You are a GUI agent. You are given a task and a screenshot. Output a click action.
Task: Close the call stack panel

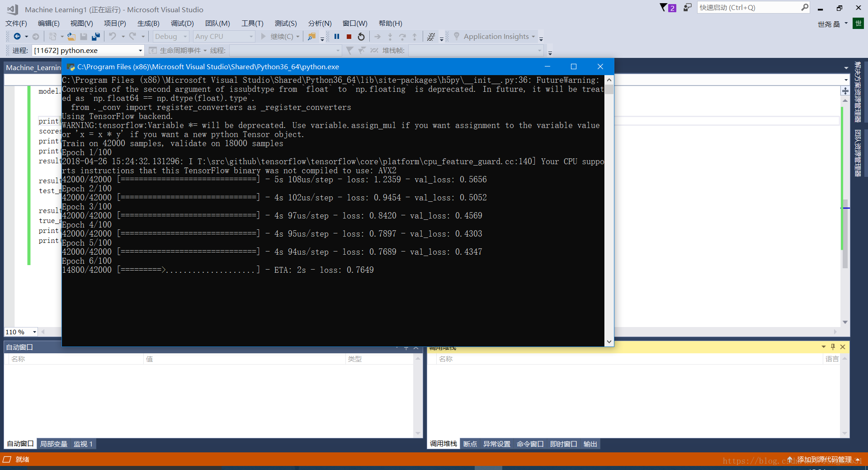pyautogui.click(x=843, y=347)
